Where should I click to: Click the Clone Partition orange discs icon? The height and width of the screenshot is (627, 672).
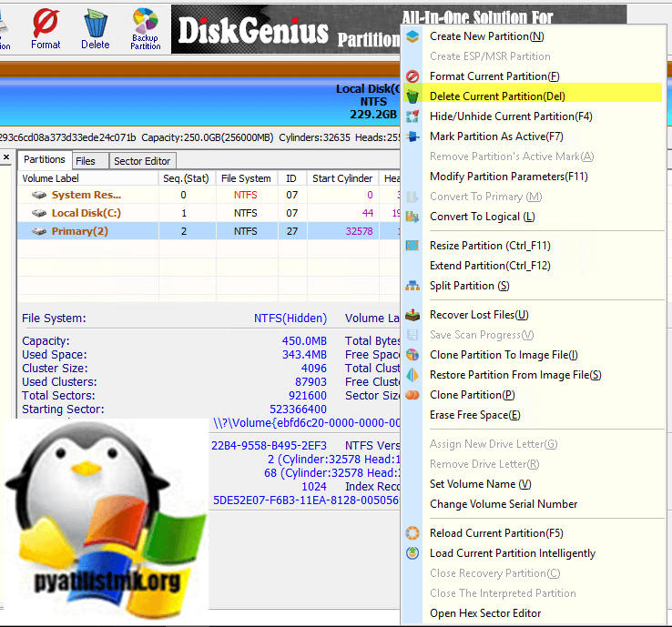click(412, 395)
